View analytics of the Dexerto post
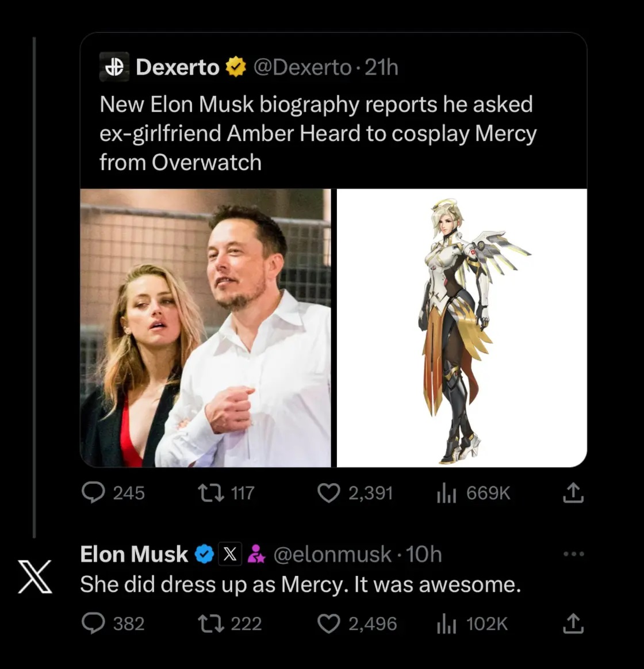 coord(446,493)
